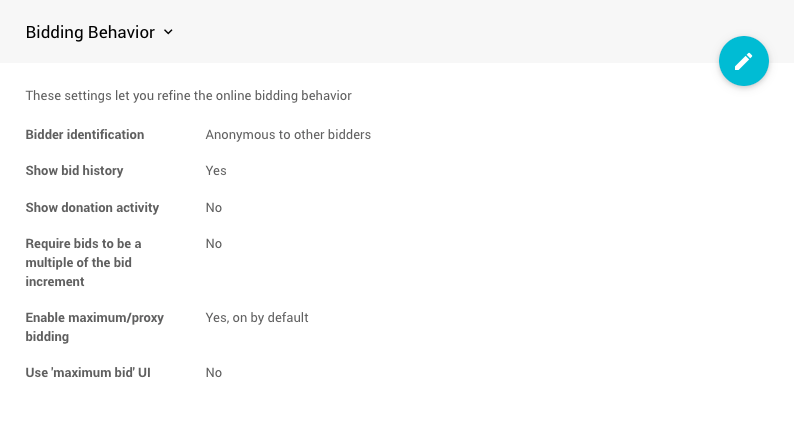
Task: Select the Enable maximum/proxy bidding label
Action: click(94, 318)
